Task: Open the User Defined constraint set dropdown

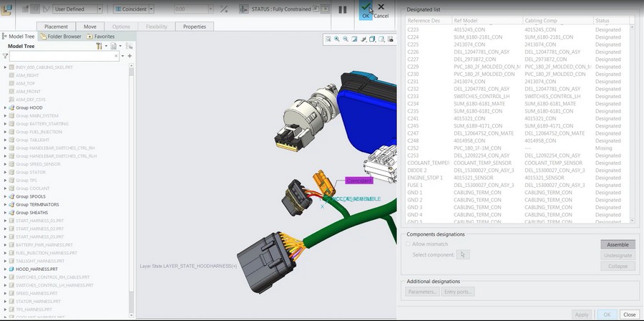Action: pyautogui.click(x=77, y=9)
